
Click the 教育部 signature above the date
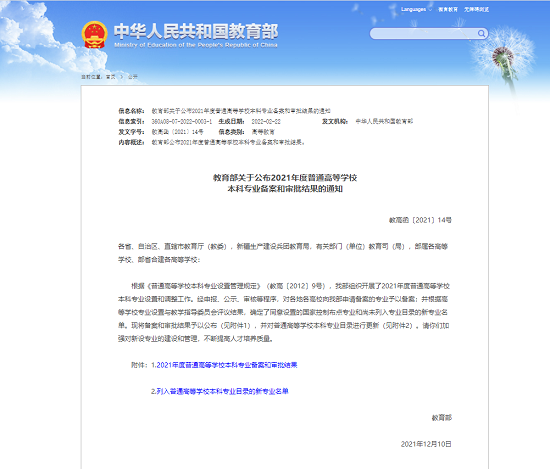(441, 417)
